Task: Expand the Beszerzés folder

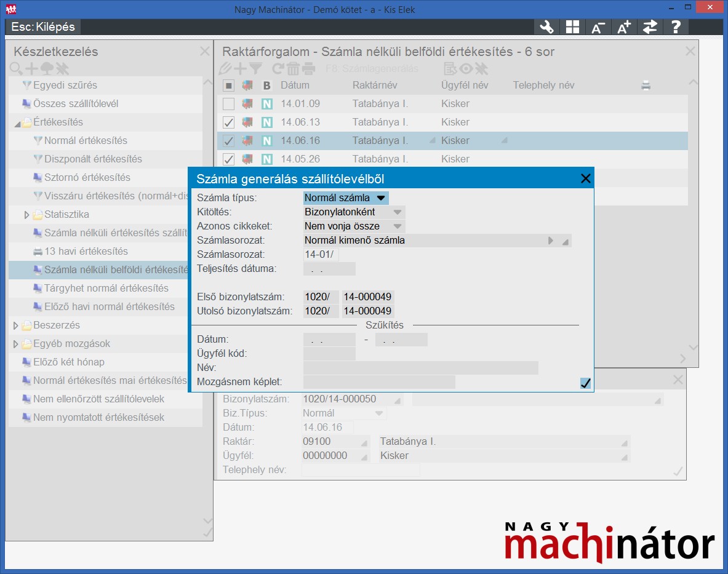Action: 17,325
